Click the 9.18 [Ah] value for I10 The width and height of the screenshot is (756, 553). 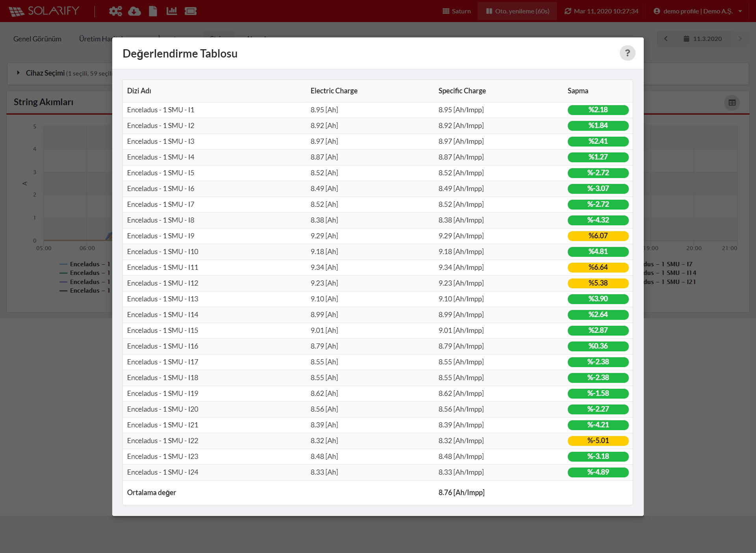point(324,252)
